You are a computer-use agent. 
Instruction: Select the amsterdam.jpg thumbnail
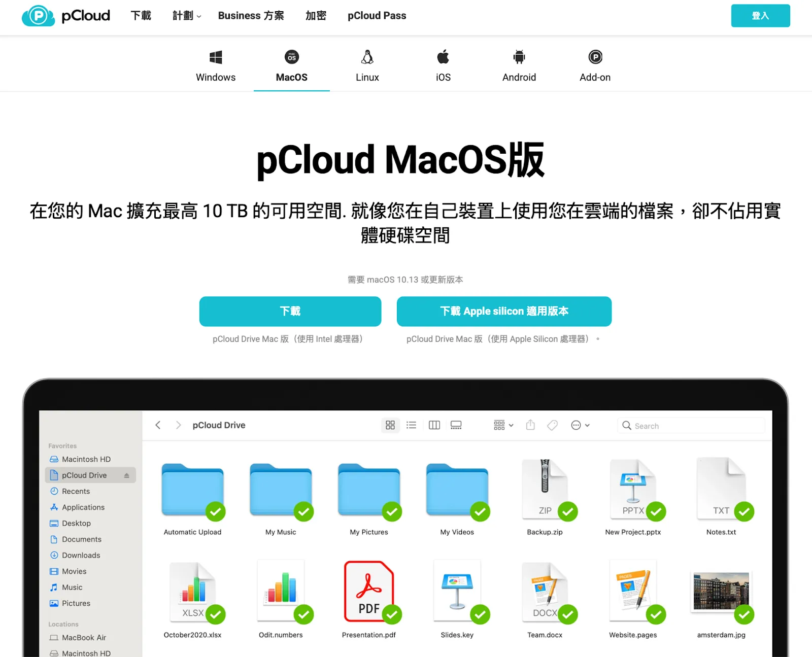[721, 594]
